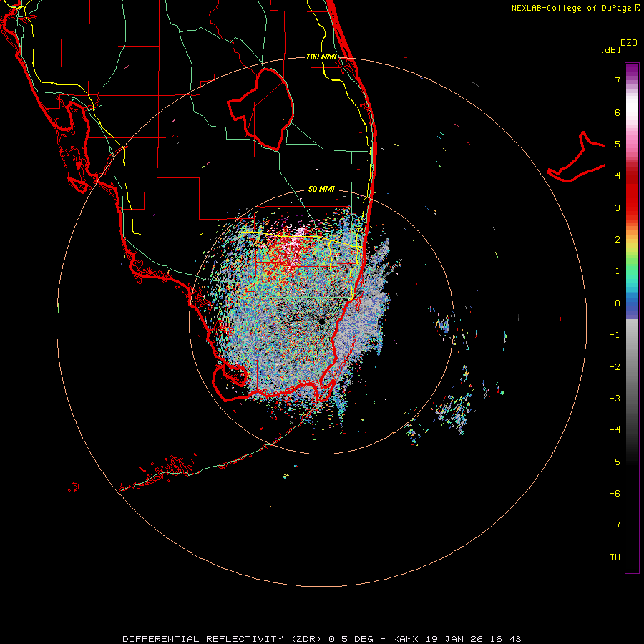Click the -3 value on the color scale
This screenshot has width=644, height=644.
(x=615, y=399)
